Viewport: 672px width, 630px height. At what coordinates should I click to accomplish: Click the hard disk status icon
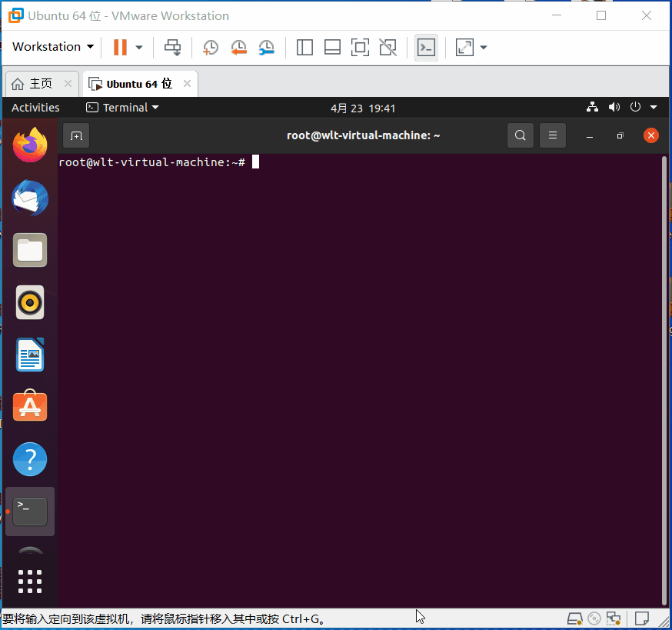pyautogui.click(x=574, y=619)
